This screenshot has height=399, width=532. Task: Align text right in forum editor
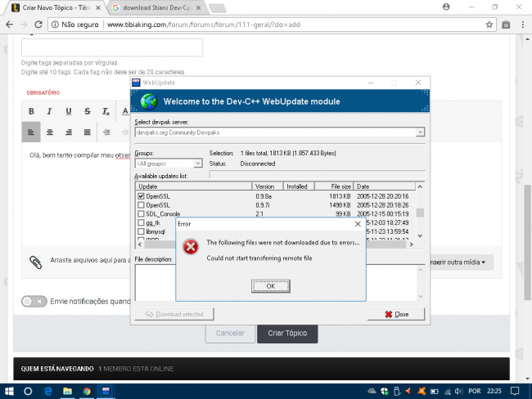coord(69,132)
